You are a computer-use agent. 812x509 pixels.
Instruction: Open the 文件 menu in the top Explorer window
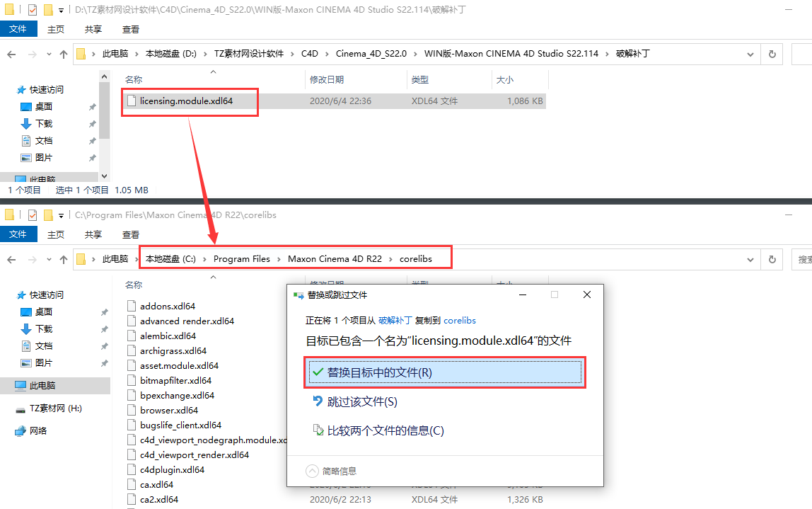point(18,29)
